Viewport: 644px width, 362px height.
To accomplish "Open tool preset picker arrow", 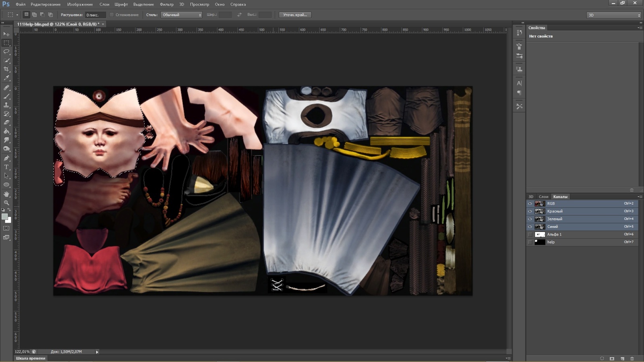I will [17, 15].
